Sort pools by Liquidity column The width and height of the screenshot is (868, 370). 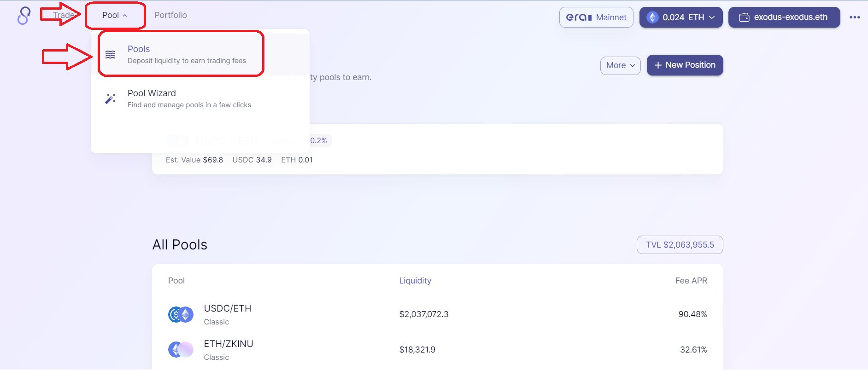click(x=415, y=281)
